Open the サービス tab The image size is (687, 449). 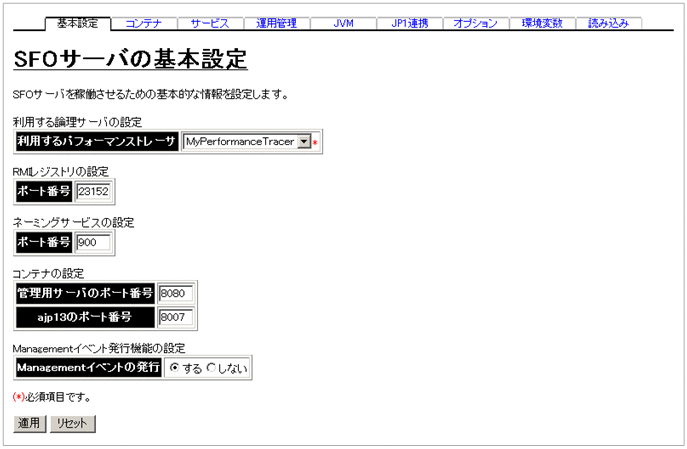pos(210,23)
